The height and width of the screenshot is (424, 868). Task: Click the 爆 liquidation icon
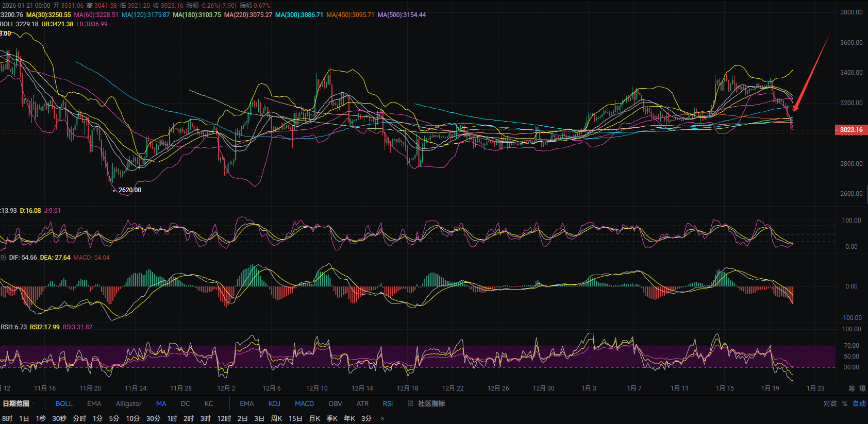[x=863, y=388]
